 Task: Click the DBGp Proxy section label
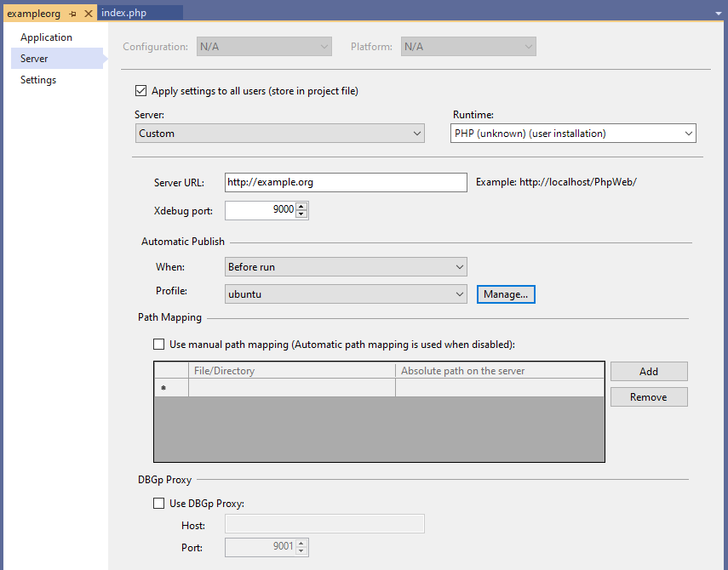165,480
